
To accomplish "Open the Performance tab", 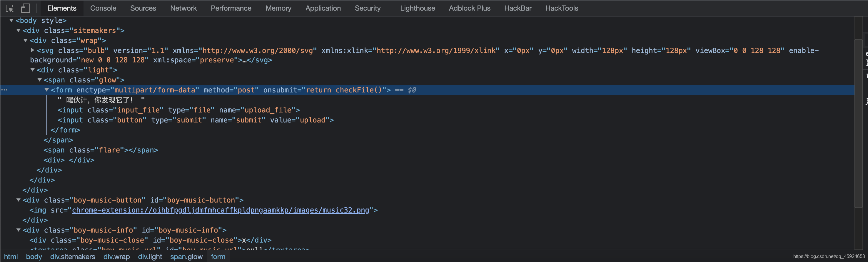I will [231, 8].
